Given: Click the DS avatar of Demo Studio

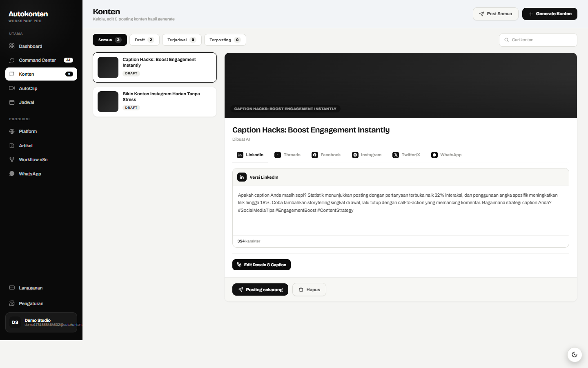Looking at the screenshot, I should coord(15,322).
